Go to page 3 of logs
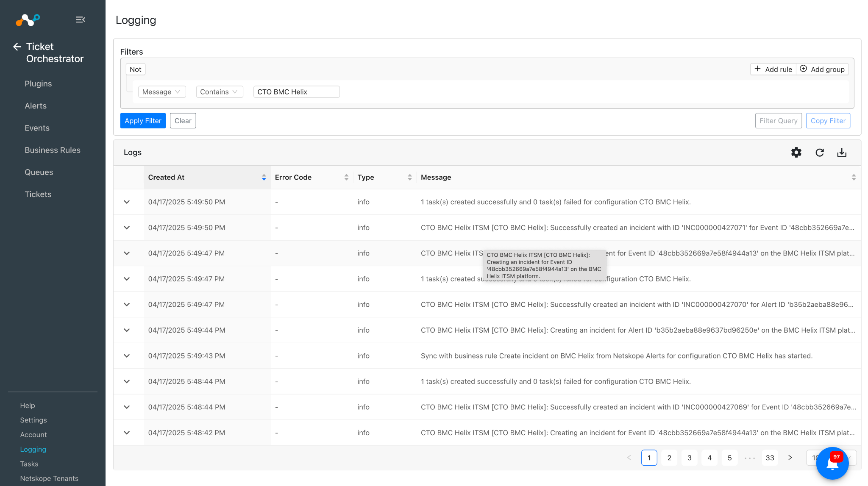This screenshot has height=486, width=868. tap(690, 458)
